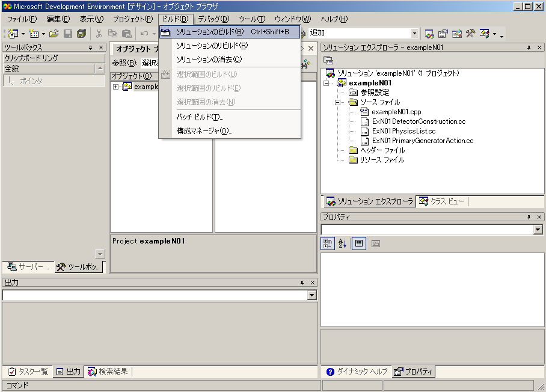546x392 pixels.
Task: Select the 参照設定 node
Action: click(375, 93)
